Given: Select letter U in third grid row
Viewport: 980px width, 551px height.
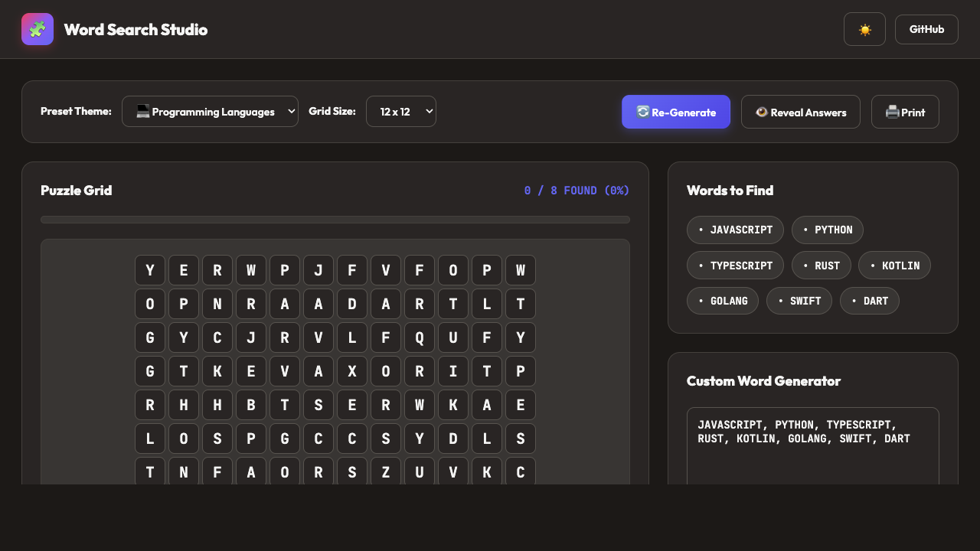Looking at the screenshot, I should tap(453, 337).
